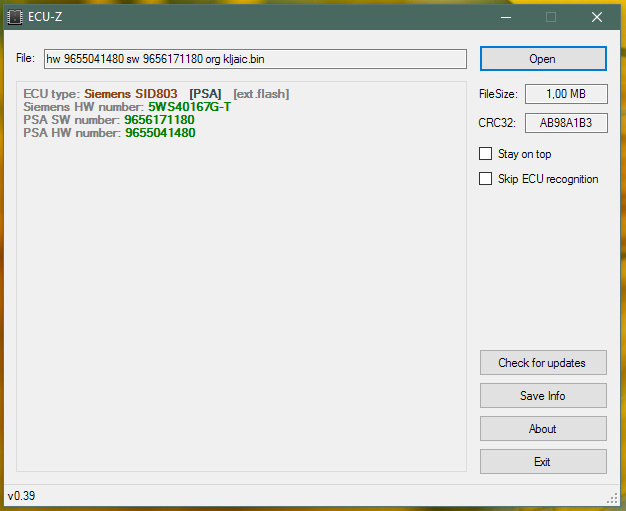
Task: Exit the ECU-Z application
Action: [543, 461]
